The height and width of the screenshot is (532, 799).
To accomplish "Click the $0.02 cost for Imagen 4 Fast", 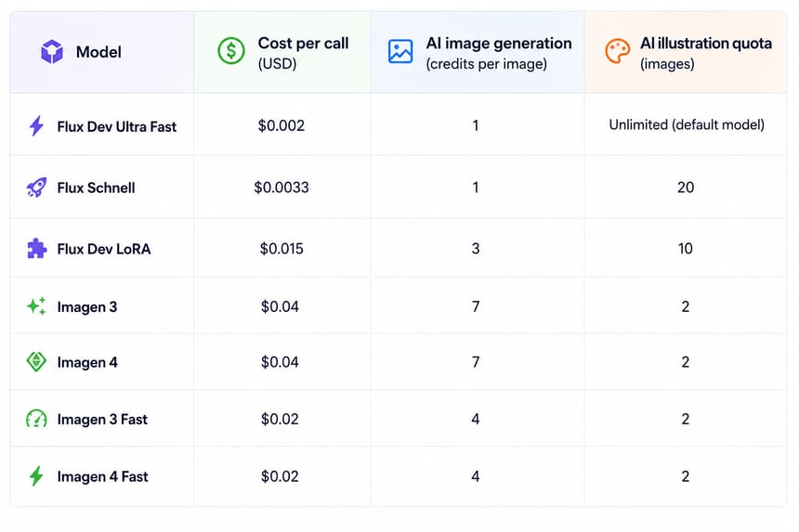I will coord(280,476).
